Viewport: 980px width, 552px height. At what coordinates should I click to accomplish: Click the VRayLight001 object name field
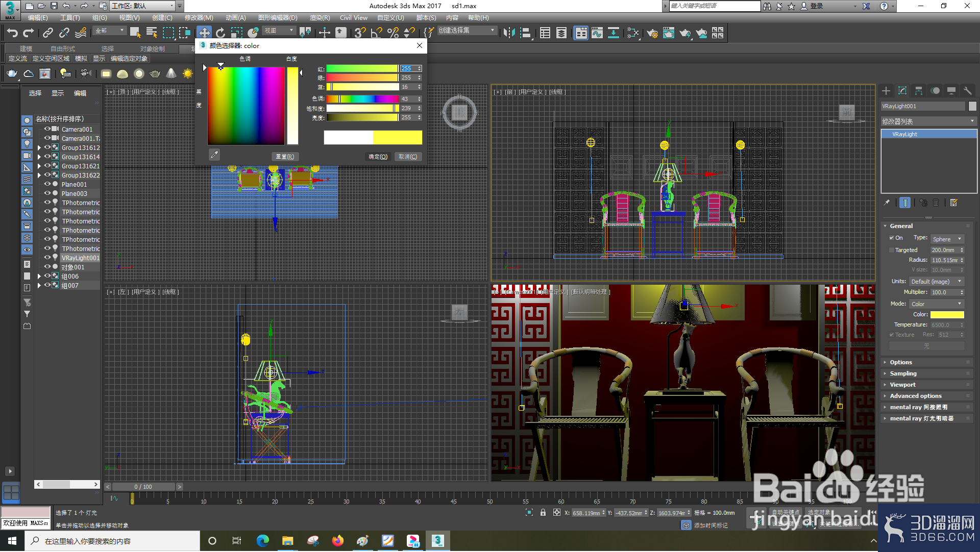point(923,106)
